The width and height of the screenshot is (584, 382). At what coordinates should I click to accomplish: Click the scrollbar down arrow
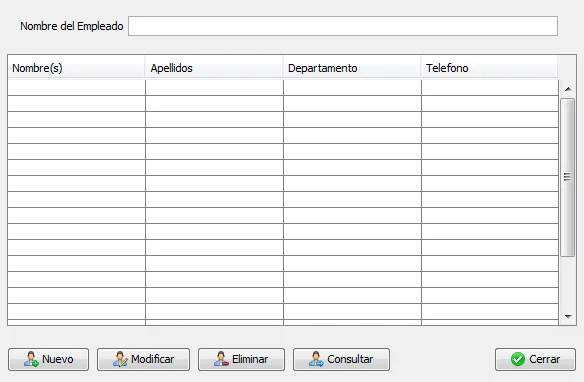point(568,316)
